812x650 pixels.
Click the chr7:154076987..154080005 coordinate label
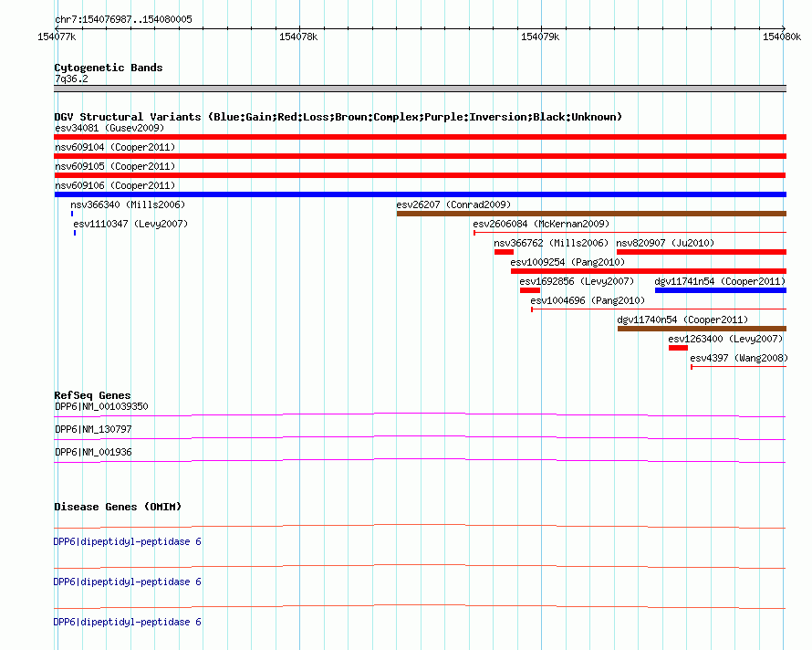pos(123,19)
